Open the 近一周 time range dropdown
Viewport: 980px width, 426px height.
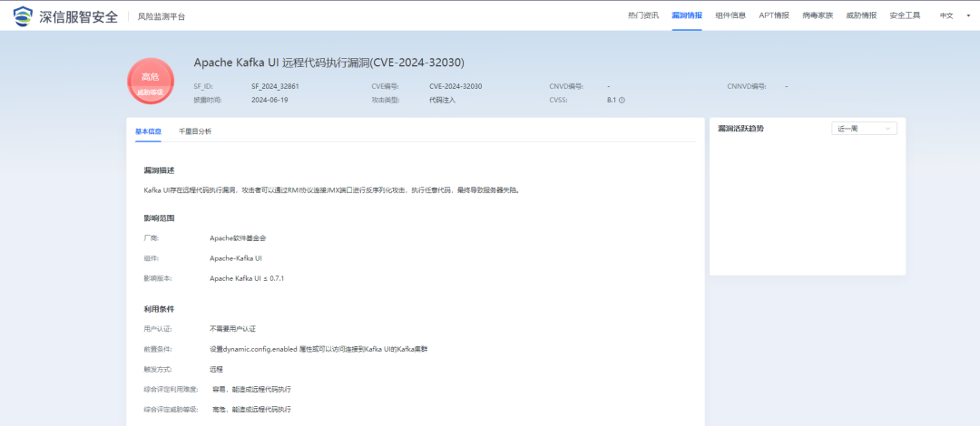point(864,129)
